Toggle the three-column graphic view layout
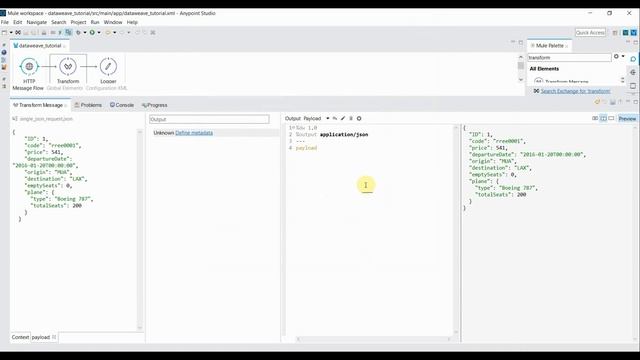 (x=595, y=118)
